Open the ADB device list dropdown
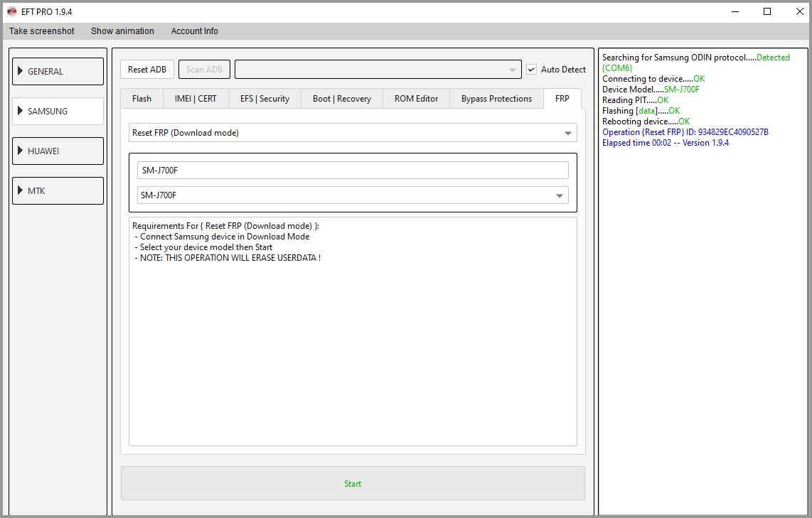Viewport: 812px width, 518px height. (x=378, y=70)
